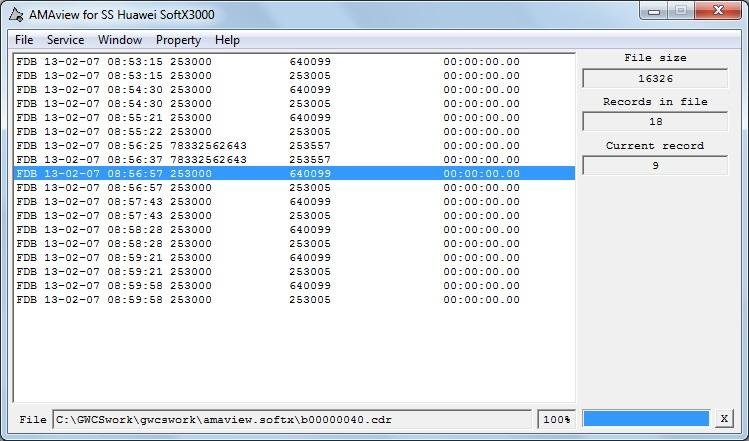Click highlighted record 08:56:57 to 640099
Image resolution: width=749 pixels, height=441 pixels.
pyautogui.click(x=294, y=173)
